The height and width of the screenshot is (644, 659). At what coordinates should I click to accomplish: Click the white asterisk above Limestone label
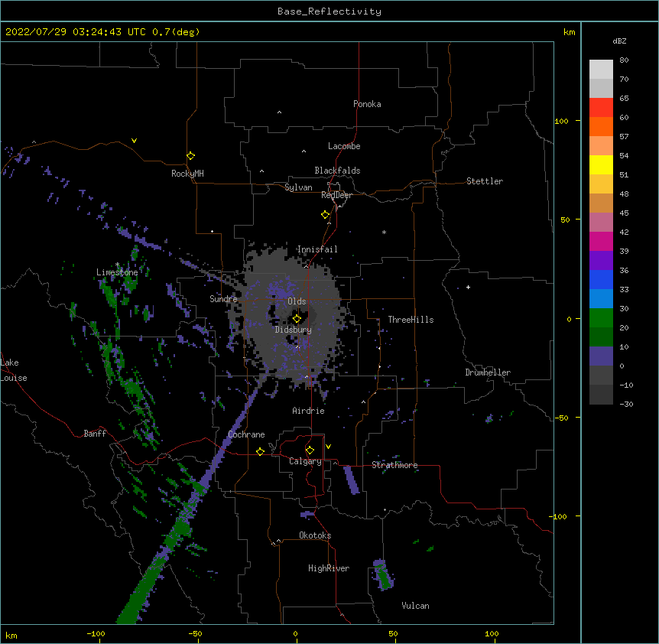pos(117,265)
